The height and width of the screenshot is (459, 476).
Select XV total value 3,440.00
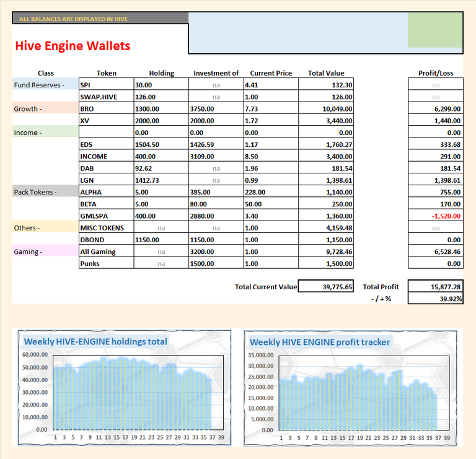(x=326, y=121)
